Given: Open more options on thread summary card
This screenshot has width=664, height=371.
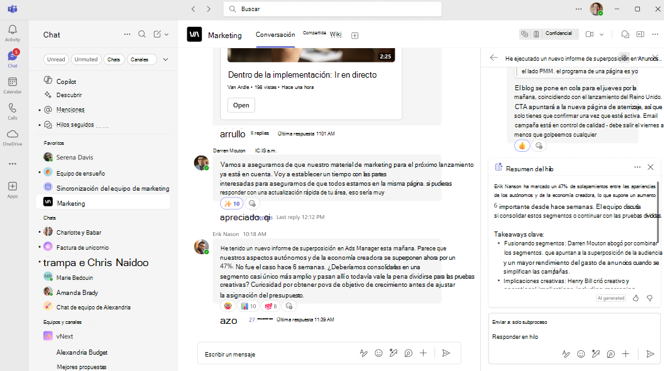Looking at the screenshot, I should coord(637,167).
